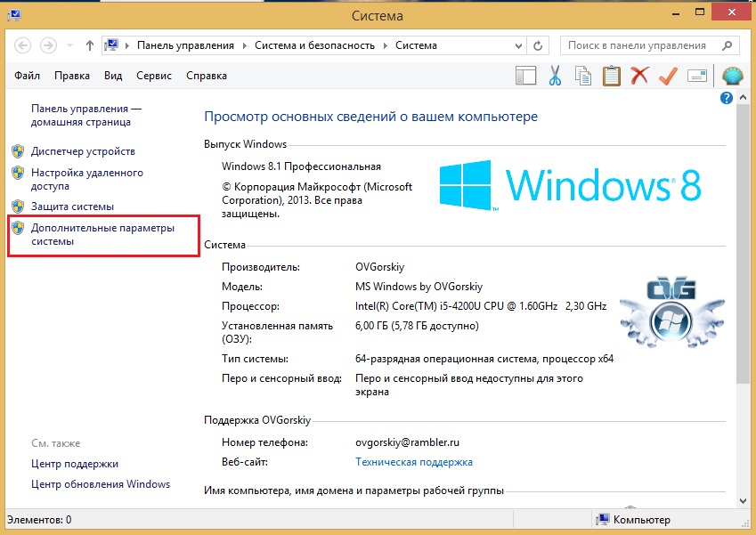756x535 pixels.
Task: Click the Properties toolbar icon
Action: 697,76
